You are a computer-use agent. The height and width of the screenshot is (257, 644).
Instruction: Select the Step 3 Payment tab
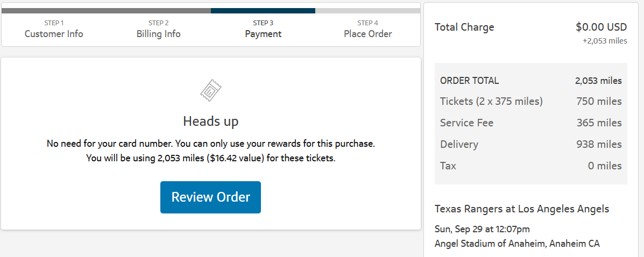click(263, 29)
